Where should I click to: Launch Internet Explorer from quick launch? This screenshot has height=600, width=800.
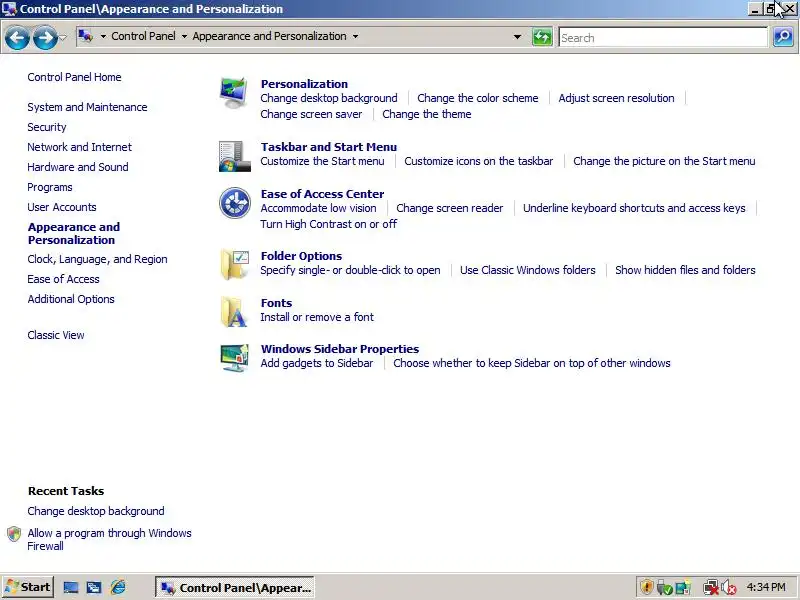coord(118,587)
